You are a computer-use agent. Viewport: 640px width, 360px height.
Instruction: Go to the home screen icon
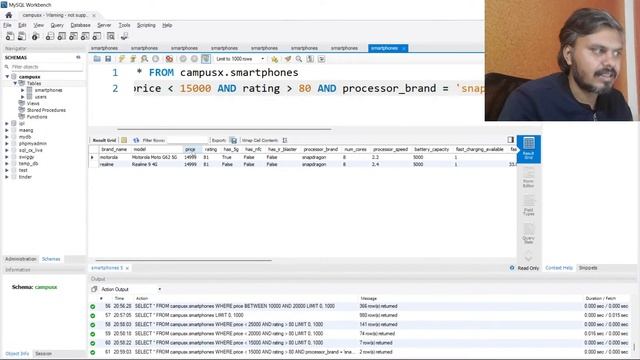pos(9,15)
